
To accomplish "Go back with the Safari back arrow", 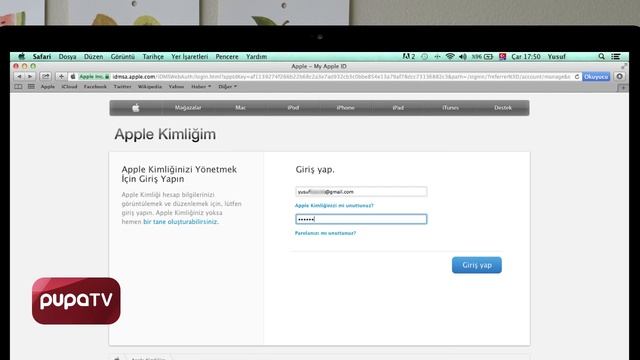I will (x=19, y=76).
